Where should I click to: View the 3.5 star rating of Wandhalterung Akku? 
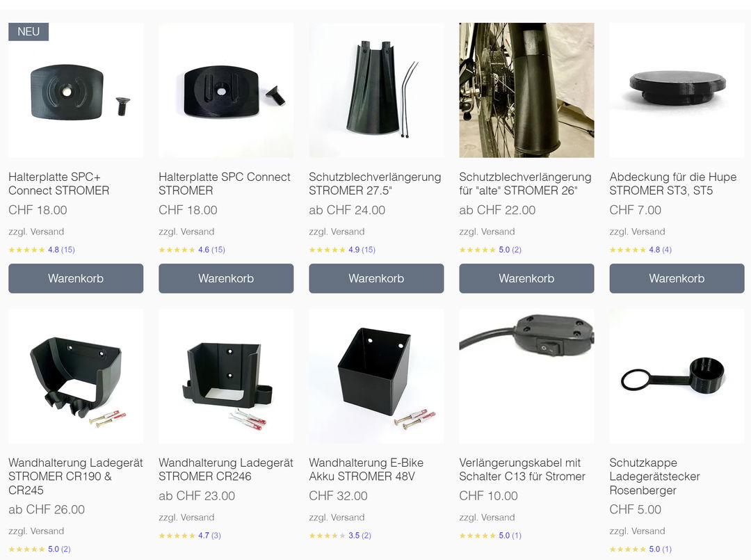pos(340,536)
